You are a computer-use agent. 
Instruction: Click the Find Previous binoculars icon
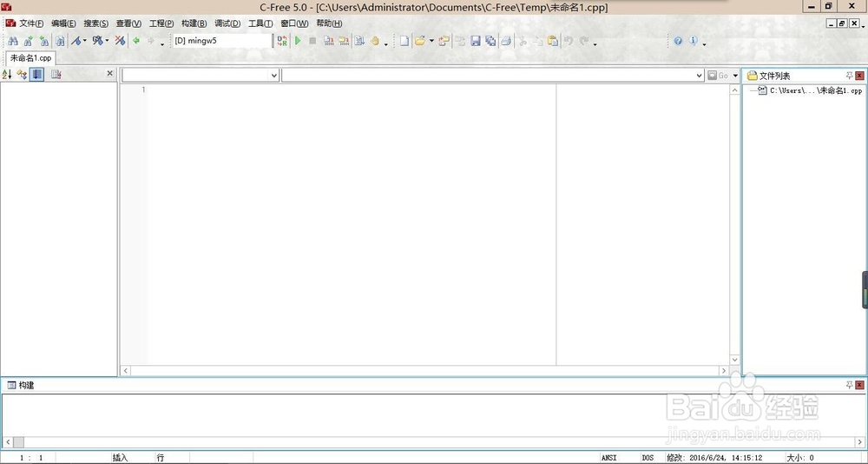point(43,41)
